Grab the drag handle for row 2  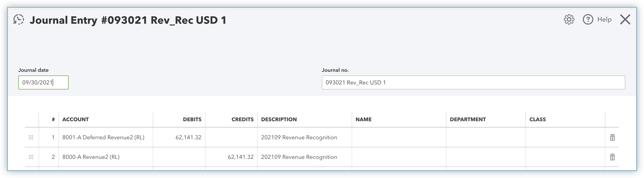[x=31, y=157]
